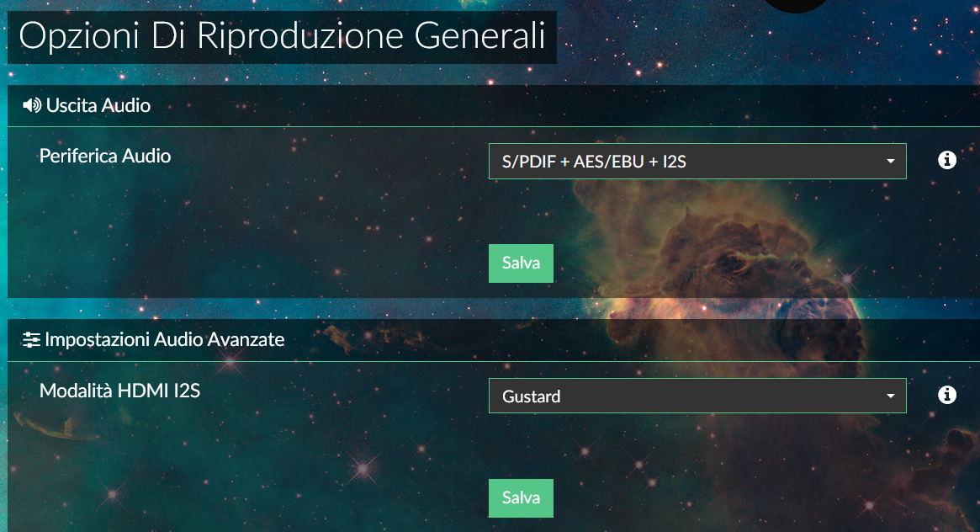Click the dark circular element at top edge
Viewport: 980px width, 532px height.
[796, 5]
